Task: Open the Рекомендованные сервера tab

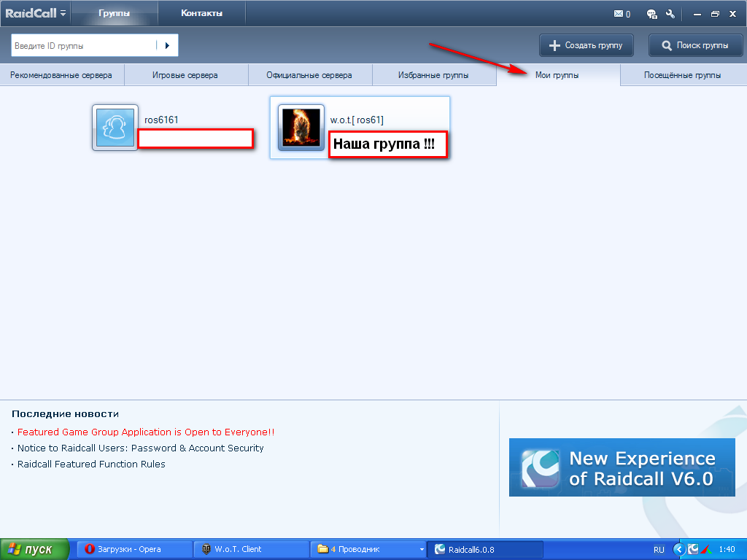Action: (61, 75)
